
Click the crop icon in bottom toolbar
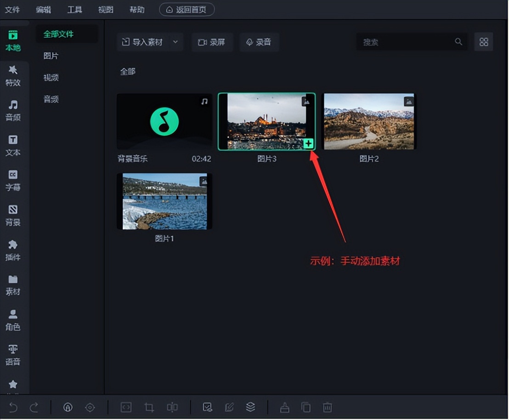(x=149, y=407)
